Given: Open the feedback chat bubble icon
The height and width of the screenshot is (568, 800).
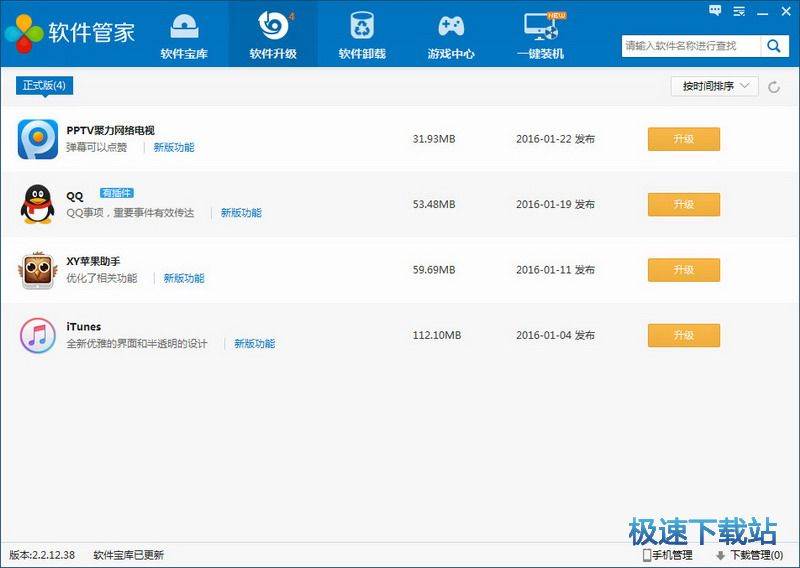Looking at the screenshot, I should click(715, 10).
